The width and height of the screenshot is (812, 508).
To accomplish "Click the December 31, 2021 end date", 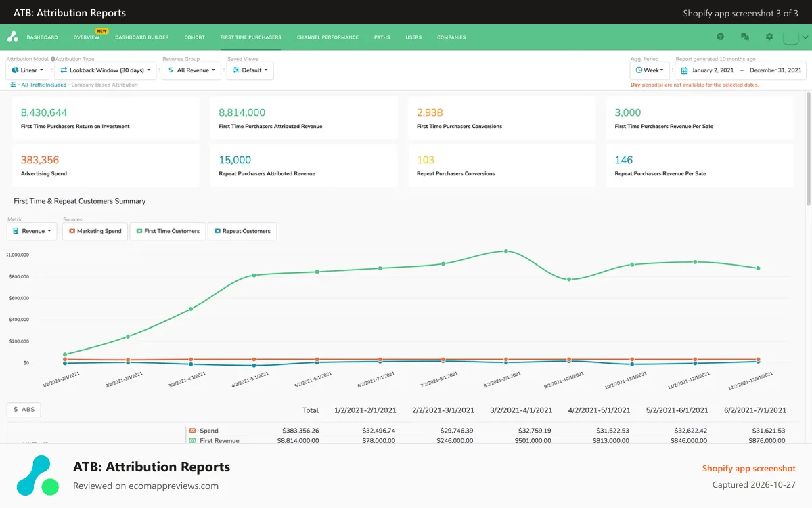I will point(775,70).
